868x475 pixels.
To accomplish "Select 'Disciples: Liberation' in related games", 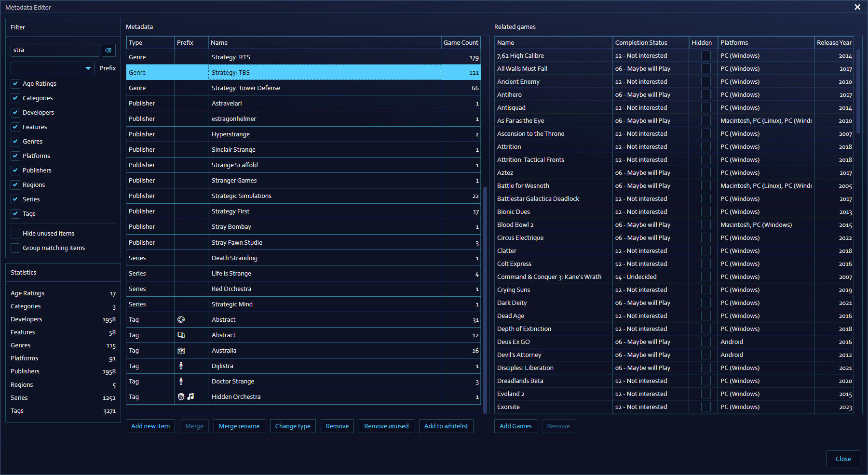I will tap(674, 368).
